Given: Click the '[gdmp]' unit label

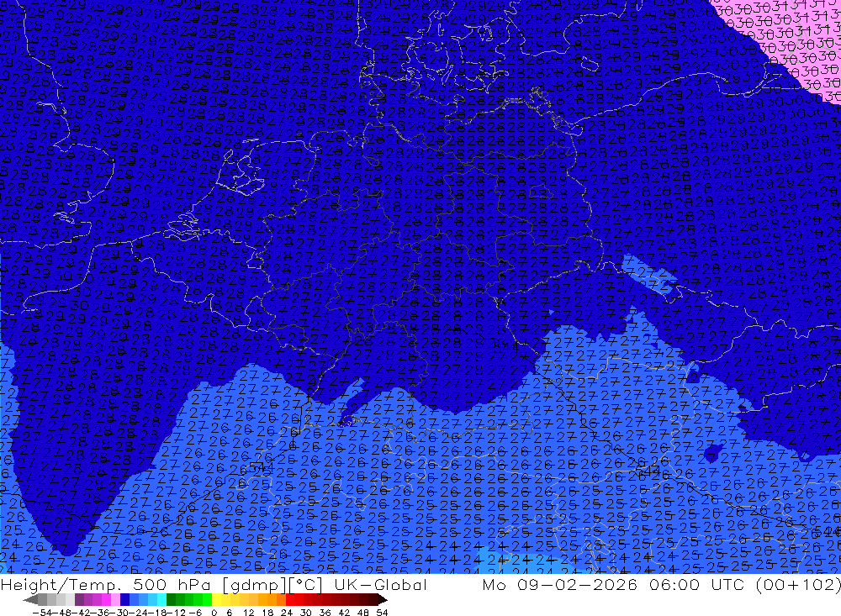Looking at the screenshot, I should click(254, 584).
